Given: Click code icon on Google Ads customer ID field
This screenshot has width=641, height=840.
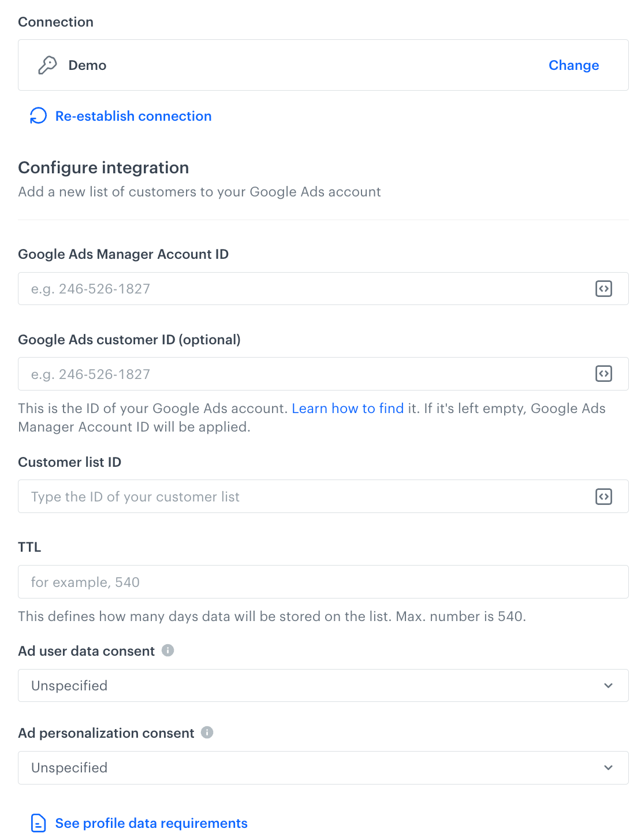Looking at the screenshot, I should pyautogui.click(x=603, y=374).
